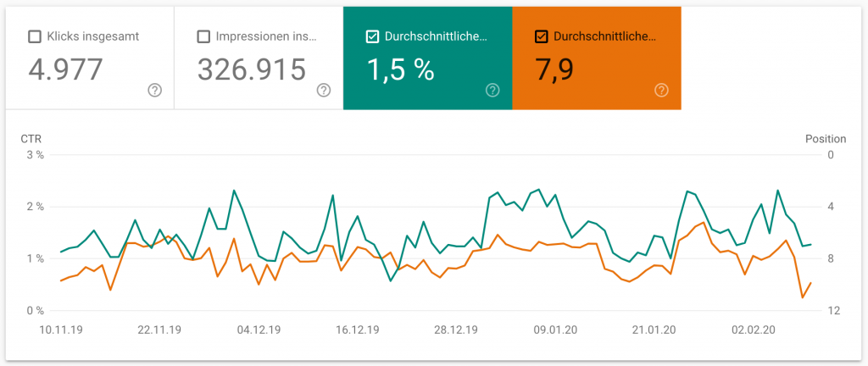The width and height of the screenshot is (868, 366).
Task: Click the 3 % axis label
Action: 36,155
